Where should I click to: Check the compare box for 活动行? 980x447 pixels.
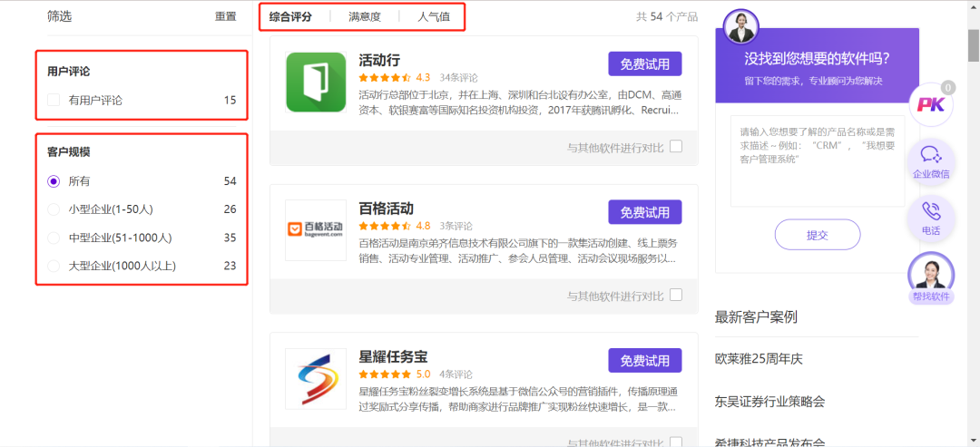coord(676,147)
